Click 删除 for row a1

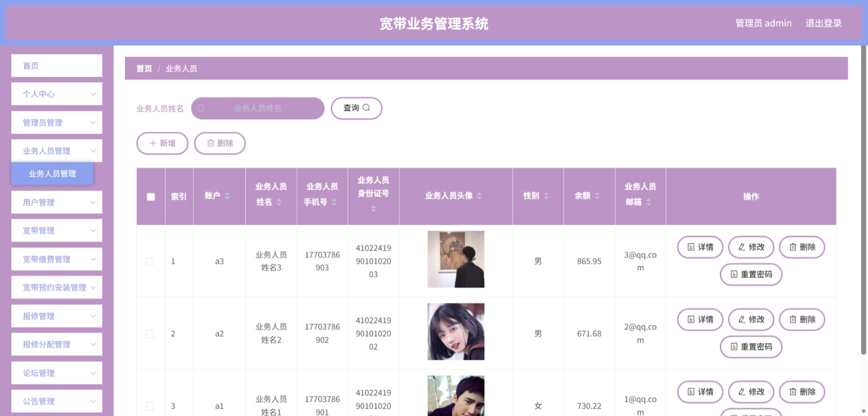pyautogui.click(x=802, y=392)
